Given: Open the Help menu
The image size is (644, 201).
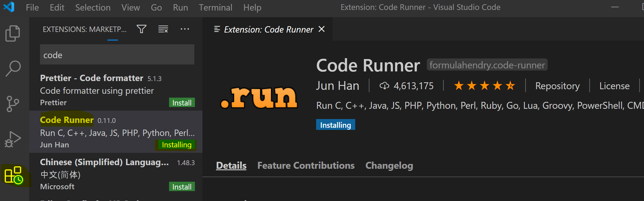Looking at the screenshot, I should (x=252, y=8).
